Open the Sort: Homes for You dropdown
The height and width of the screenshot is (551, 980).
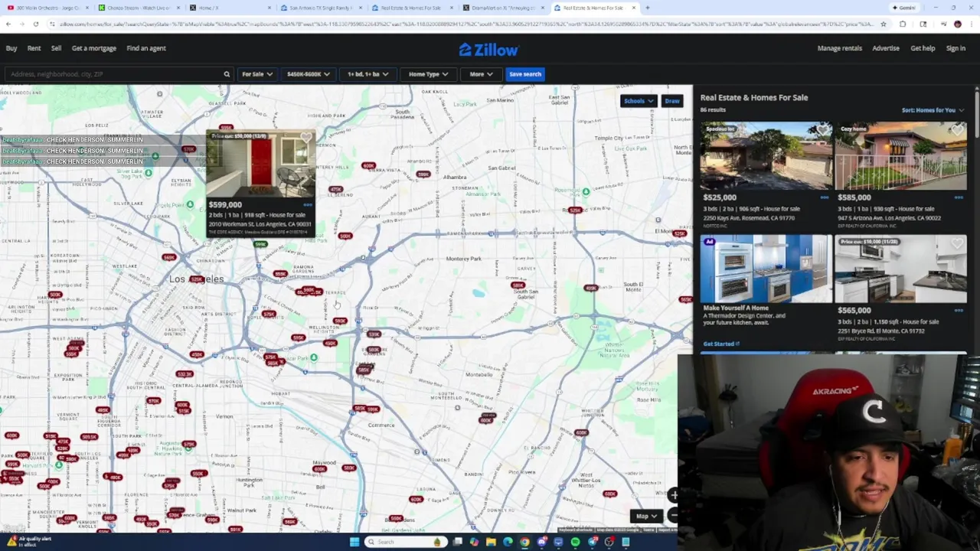click(933, 110)
